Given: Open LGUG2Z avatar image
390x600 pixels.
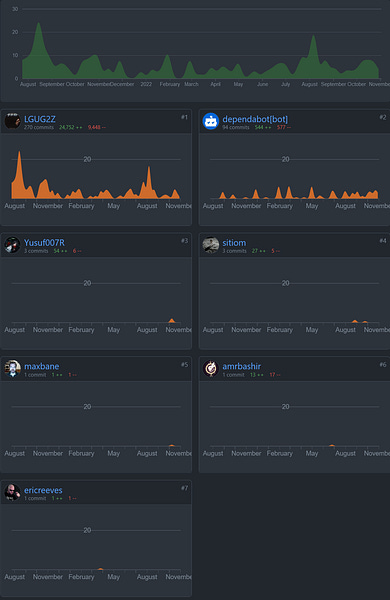Looking at the screenshot, I should (x=12, y=121).
